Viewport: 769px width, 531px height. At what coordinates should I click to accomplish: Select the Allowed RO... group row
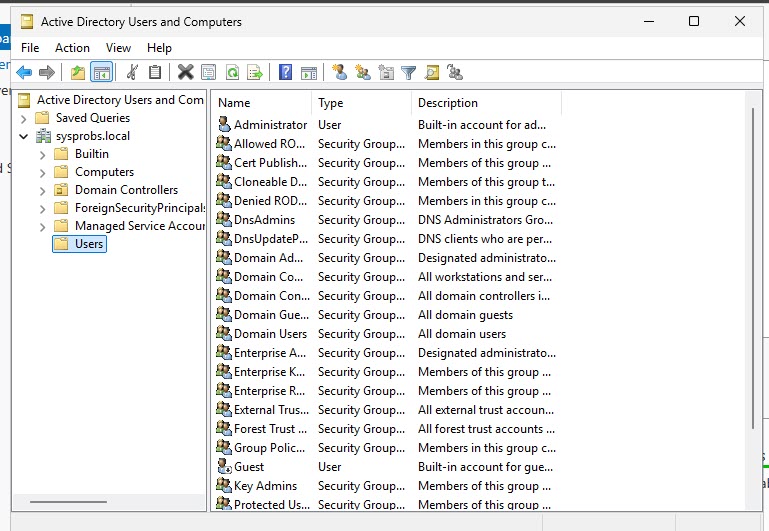click(x=386, y=144)
